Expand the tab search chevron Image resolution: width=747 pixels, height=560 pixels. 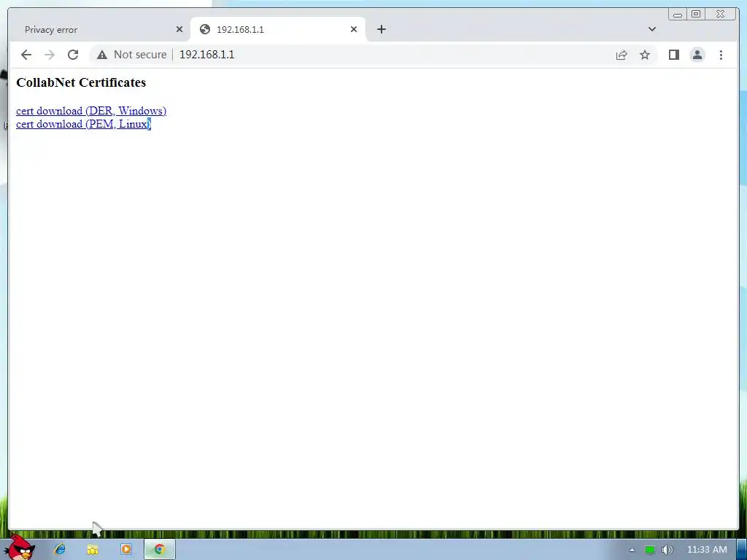652,29
